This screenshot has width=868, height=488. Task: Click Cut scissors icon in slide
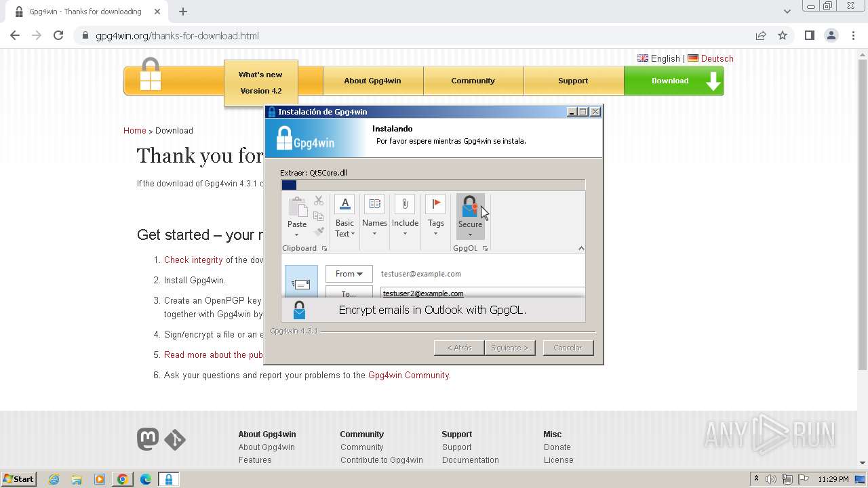319,201
